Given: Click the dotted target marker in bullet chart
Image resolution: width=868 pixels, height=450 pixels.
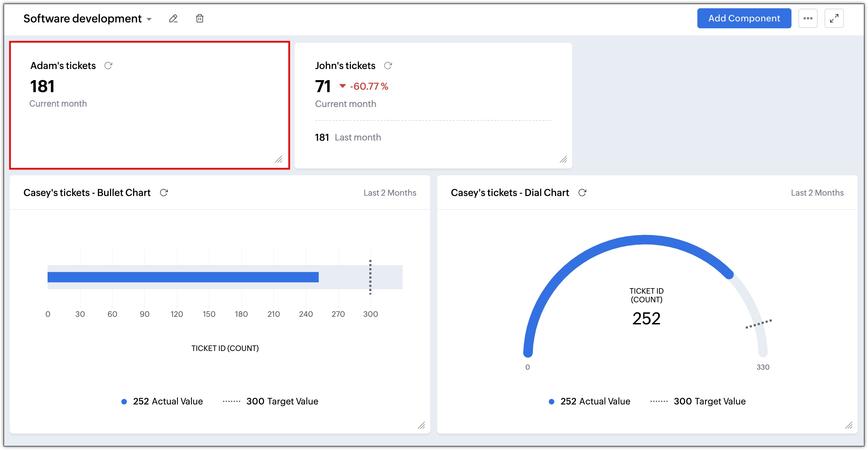Looking at the screenshot, I should click(370, 277).
